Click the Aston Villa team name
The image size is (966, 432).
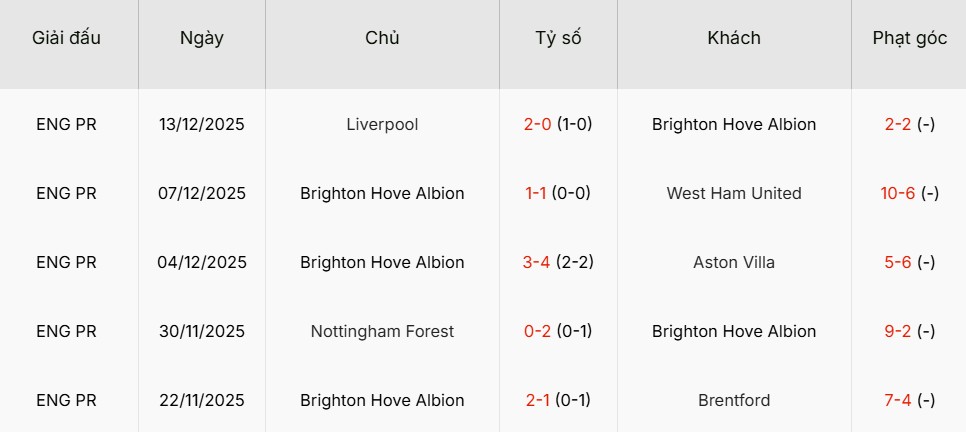pos(734,263)
